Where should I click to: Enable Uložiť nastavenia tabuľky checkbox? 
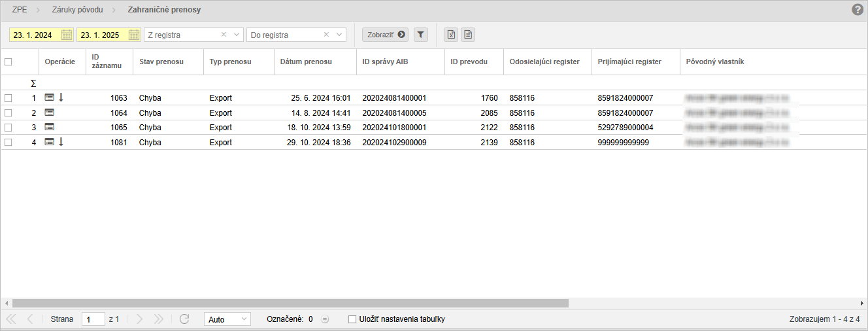tap(352, 319)
